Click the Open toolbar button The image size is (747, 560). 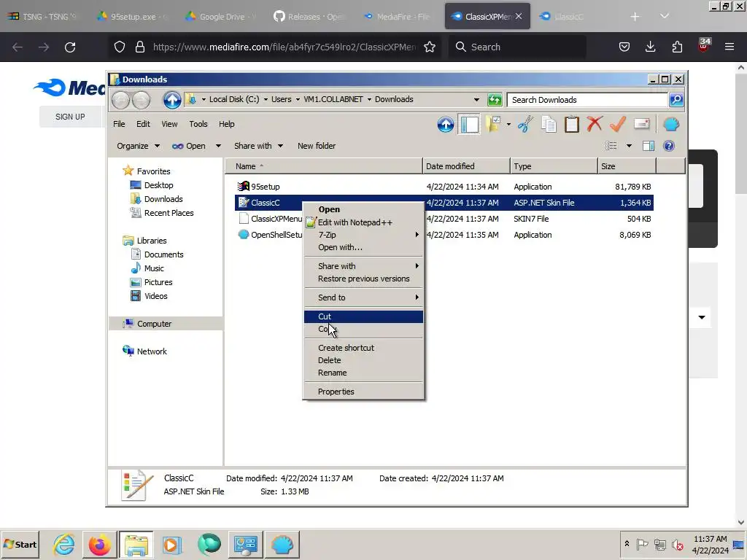pyautogui.click(x=189, y=146)
